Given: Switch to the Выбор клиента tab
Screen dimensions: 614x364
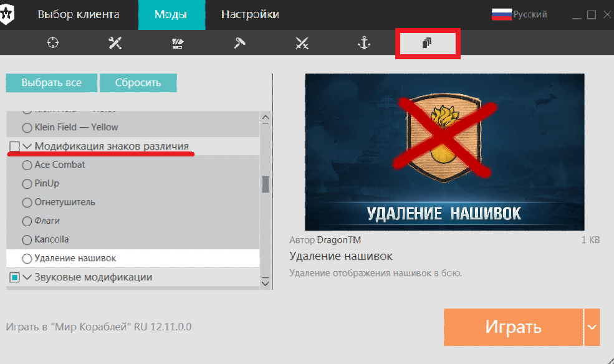Looking at the screenshot, I should coord(79,14).
